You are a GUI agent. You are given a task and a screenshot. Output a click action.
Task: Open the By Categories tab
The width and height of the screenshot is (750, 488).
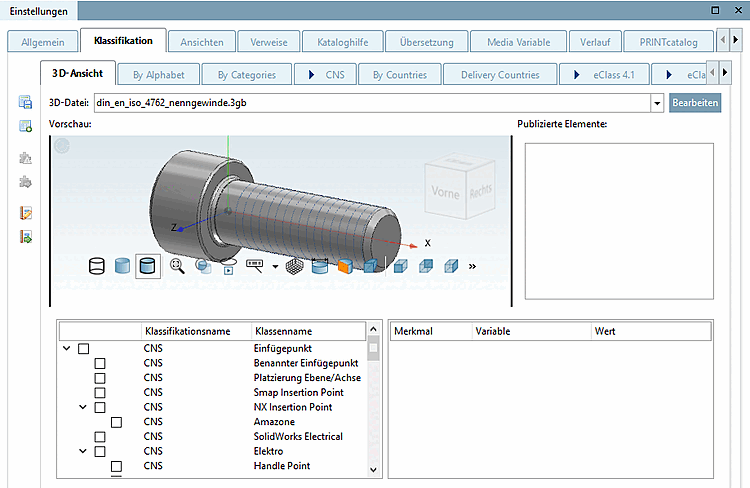pyautogui.click(x=247, y=74)
